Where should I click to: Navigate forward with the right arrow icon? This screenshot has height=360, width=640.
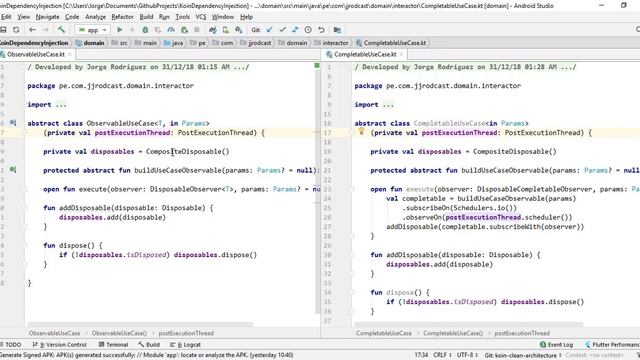tap(45, 30)
